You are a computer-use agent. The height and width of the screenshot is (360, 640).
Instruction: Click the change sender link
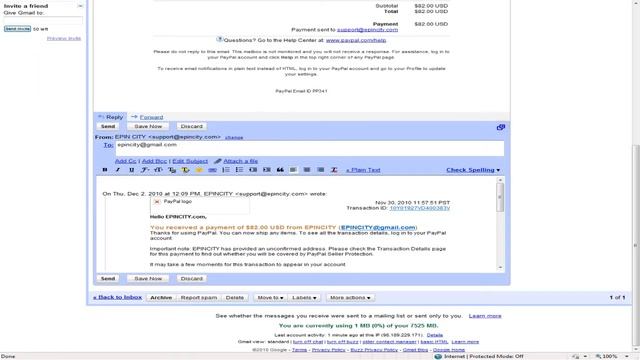234,138
